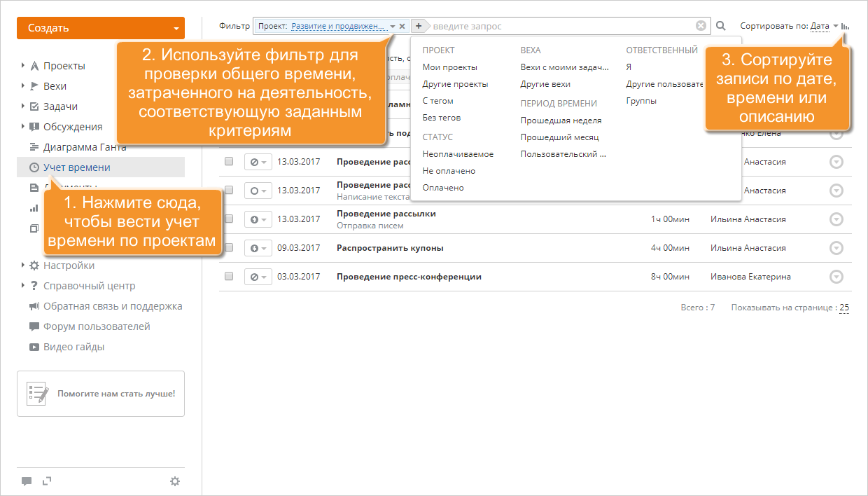868x496 pixels.
Task: Click the Задачи checkmark icon
Action: 34,106
